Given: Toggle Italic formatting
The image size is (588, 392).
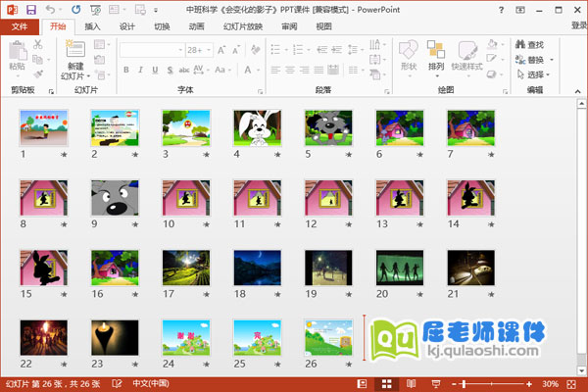Looking at the screenshot, I should tap(141, 69).
